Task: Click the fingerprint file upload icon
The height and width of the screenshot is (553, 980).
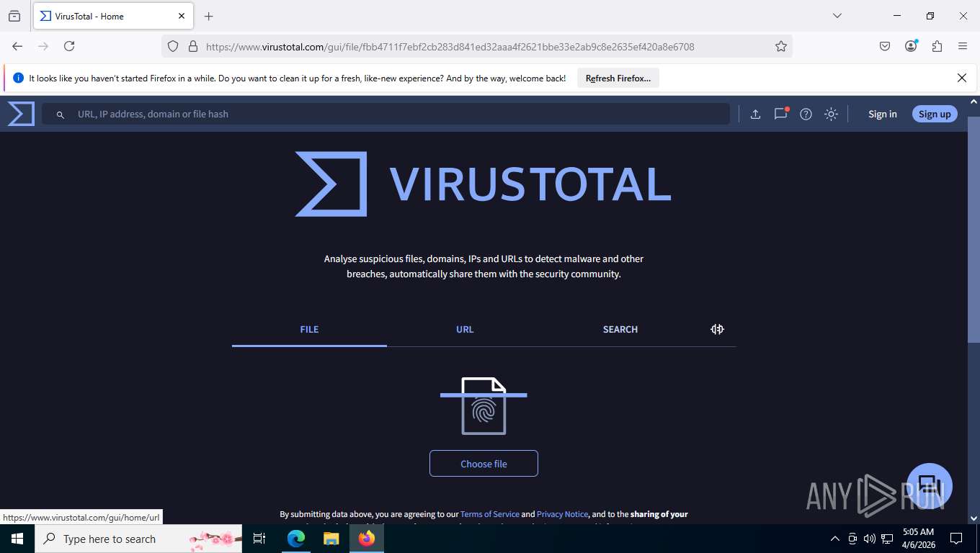Action: [484, 406]
